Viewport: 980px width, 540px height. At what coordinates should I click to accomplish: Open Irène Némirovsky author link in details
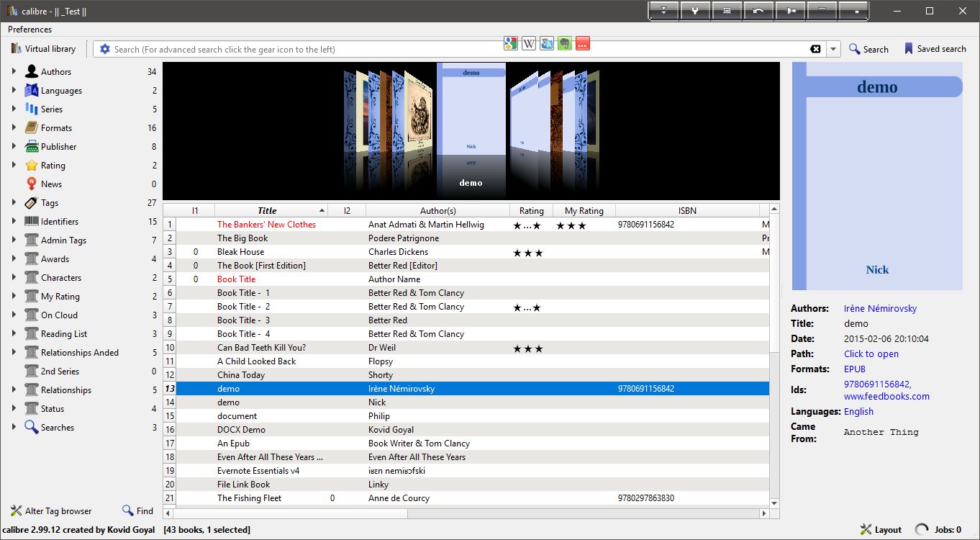[880, 308]
